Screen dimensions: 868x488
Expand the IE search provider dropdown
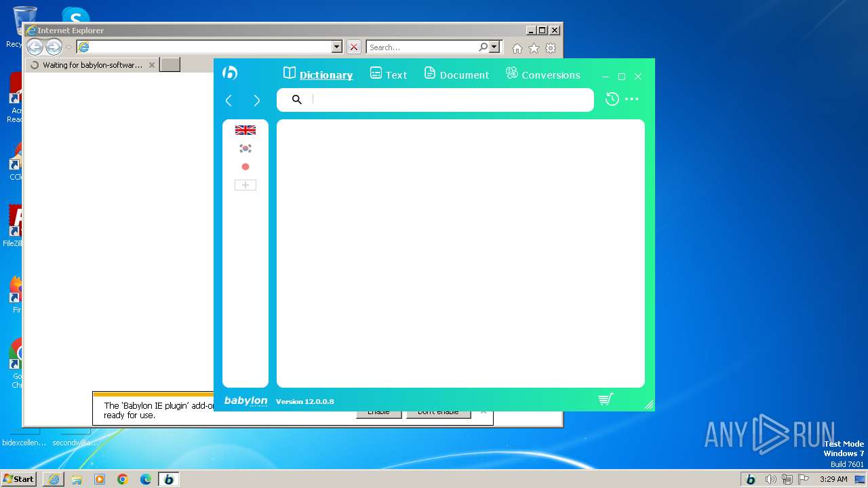[x=494, y=47]
